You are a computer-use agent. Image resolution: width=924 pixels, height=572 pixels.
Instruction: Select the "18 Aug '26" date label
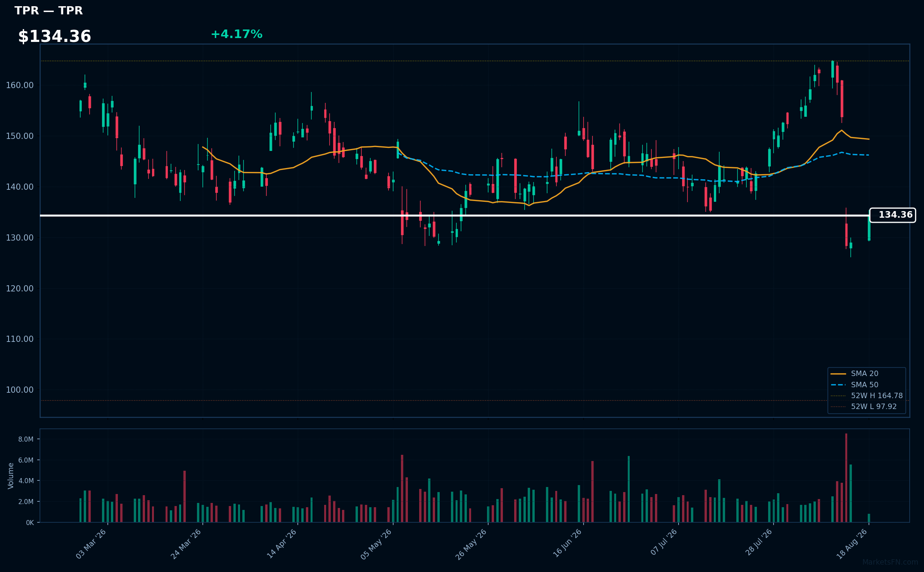click(x=852, y=544)
